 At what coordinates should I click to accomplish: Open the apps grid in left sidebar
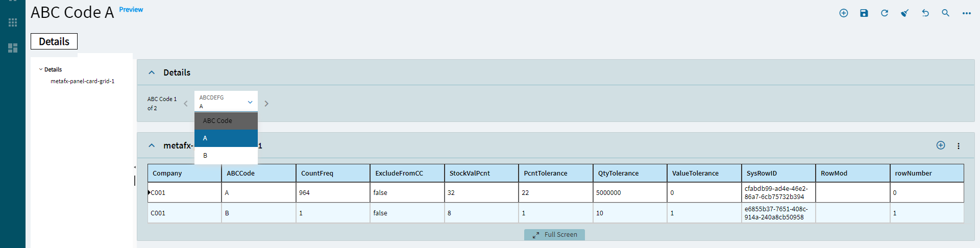[x=13, y=22]
